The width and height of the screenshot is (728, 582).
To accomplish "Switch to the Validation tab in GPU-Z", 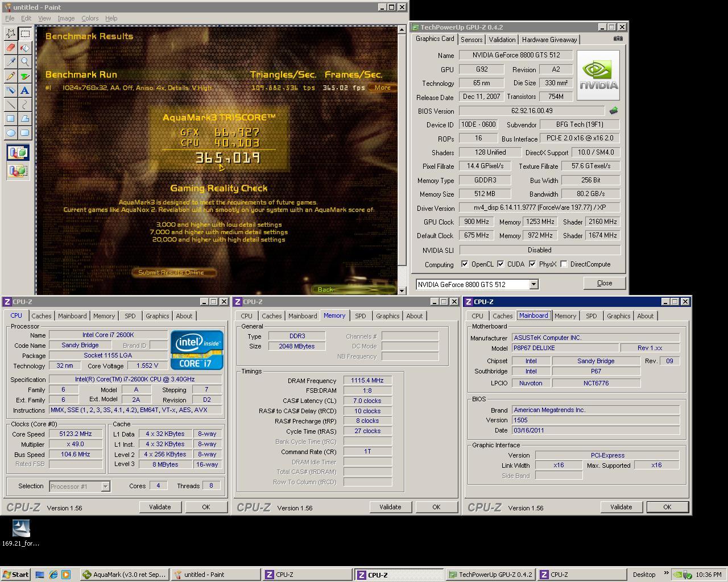I will pos(502,40).
